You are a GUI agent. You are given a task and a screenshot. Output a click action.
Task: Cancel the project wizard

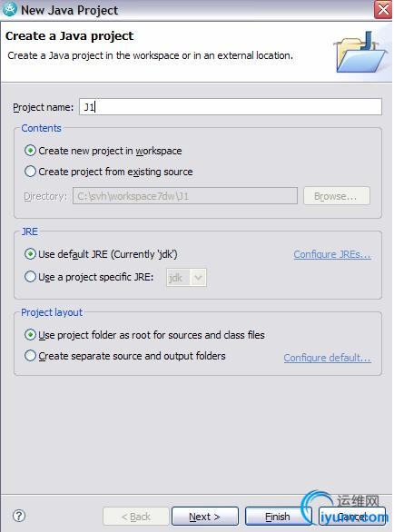(x=352, y=516)
